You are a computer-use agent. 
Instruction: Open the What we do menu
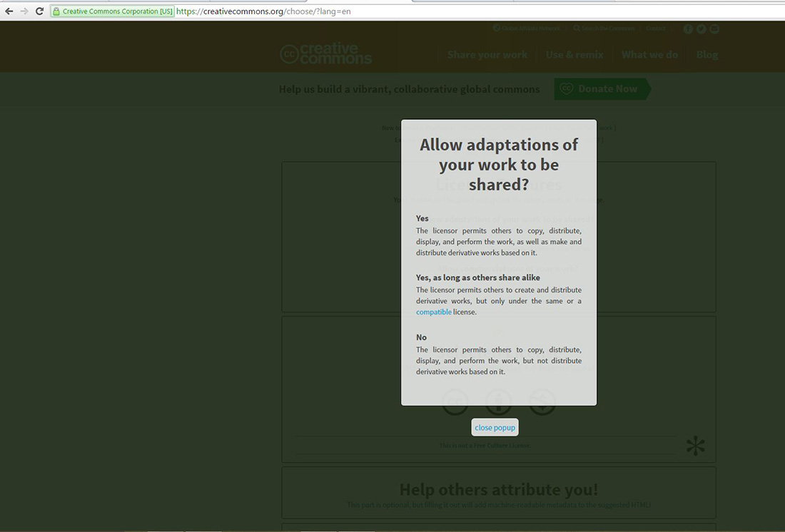[650, 54]
